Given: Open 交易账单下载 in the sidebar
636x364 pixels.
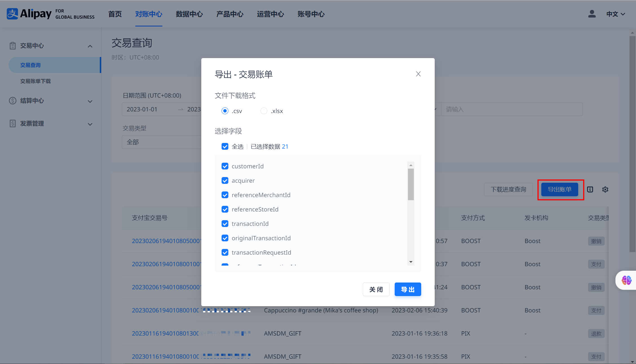Looking at the screenshot, I should click(36, 81).
